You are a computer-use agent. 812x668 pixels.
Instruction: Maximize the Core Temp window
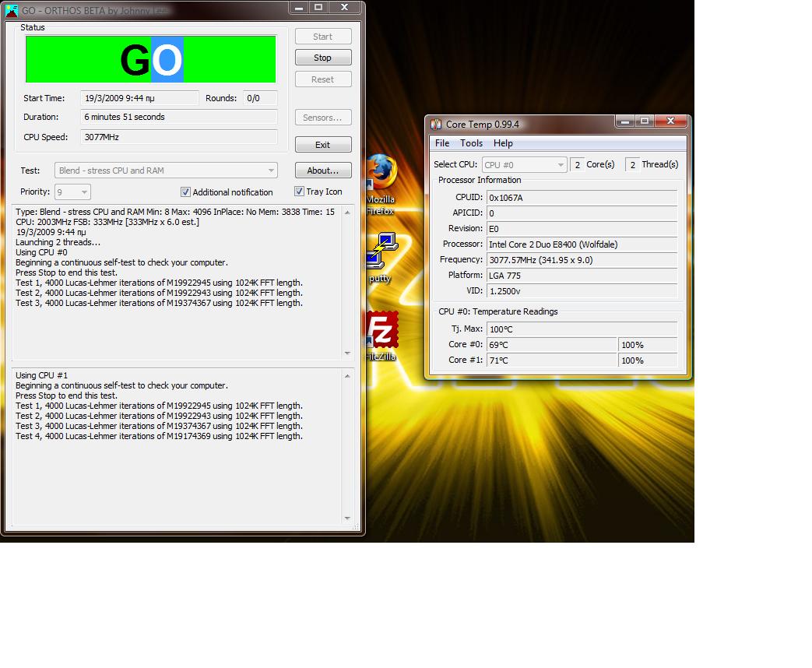(x=645, y=121)
